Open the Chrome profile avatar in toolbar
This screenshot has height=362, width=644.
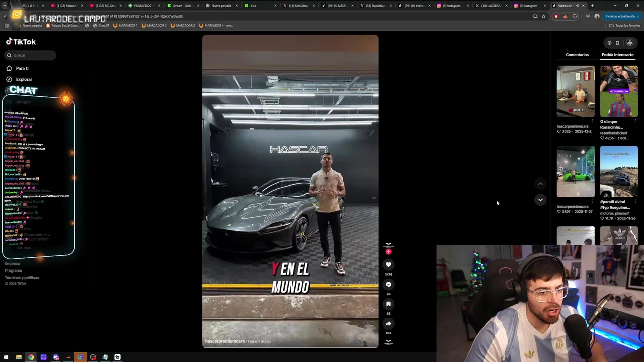[597, 16]
